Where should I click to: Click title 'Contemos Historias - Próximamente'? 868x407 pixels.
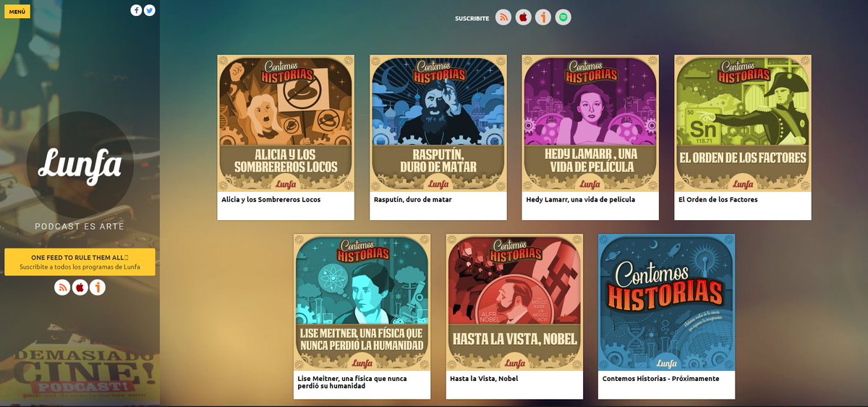(x=661, y=379)
